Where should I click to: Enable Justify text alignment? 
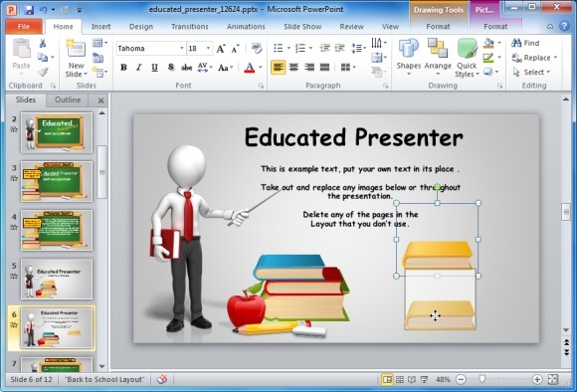click(x=325, y=68)
